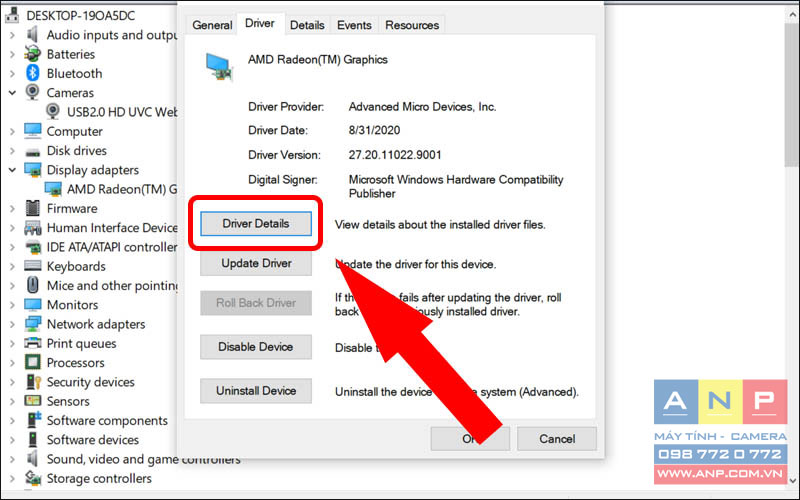Screen dimensions: 800x500
Task: Collapse the Display adapters node
Action: [x=12, y=170]
